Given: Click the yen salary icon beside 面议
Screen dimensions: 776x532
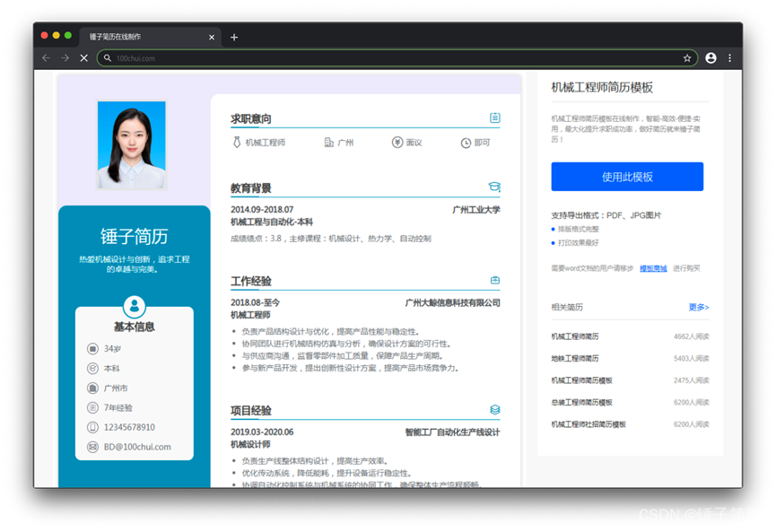Looking at the screenshot, I should [x=397, y=143].
